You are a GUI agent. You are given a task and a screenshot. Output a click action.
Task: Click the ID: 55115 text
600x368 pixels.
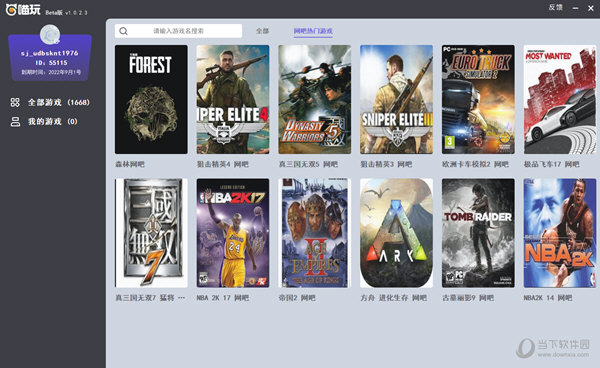[x=51, y=63]
